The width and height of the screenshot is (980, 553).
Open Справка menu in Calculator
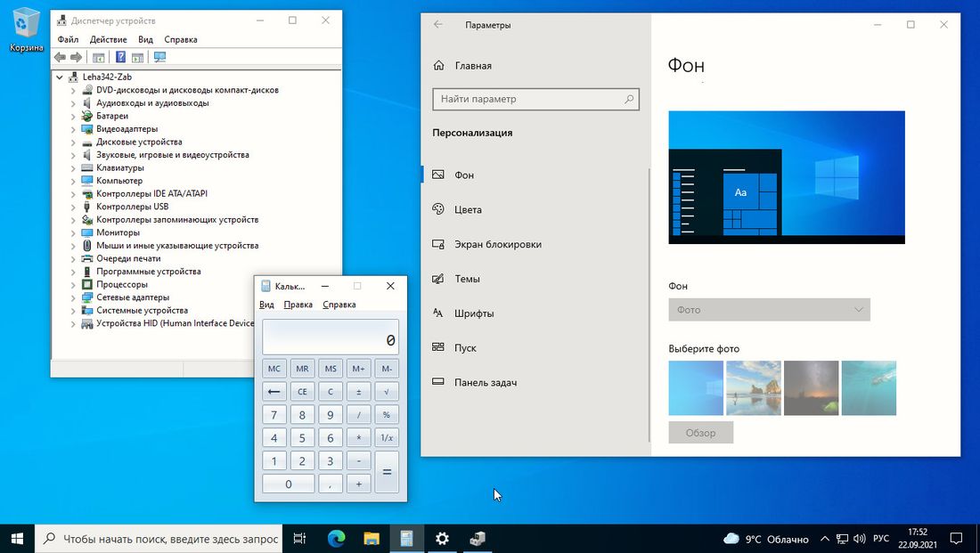[x=339, y=305]
